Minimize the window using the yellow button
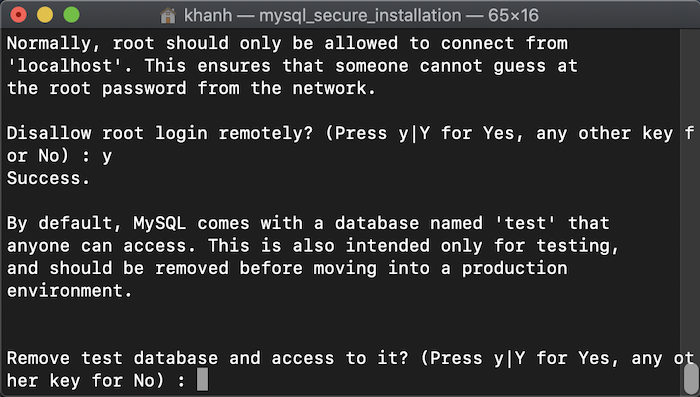Screen dimensions: 700x397 pos(45,15)
